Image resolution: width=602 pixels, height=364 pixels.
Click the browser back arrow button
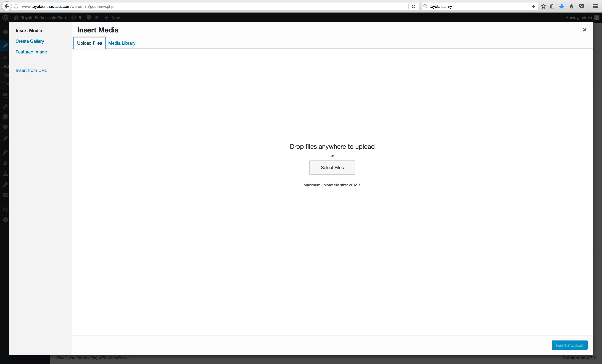coord(7,6)
